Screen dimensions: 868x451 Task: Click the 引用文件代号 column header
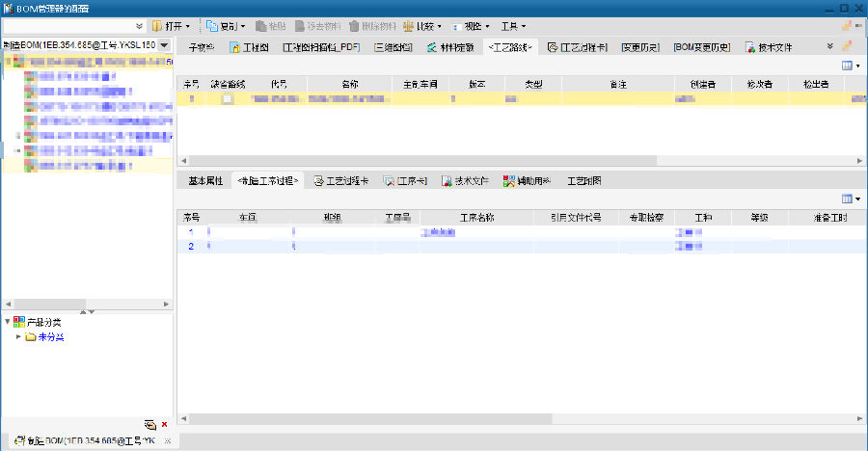pyautogui.click(x=576, y=218)
